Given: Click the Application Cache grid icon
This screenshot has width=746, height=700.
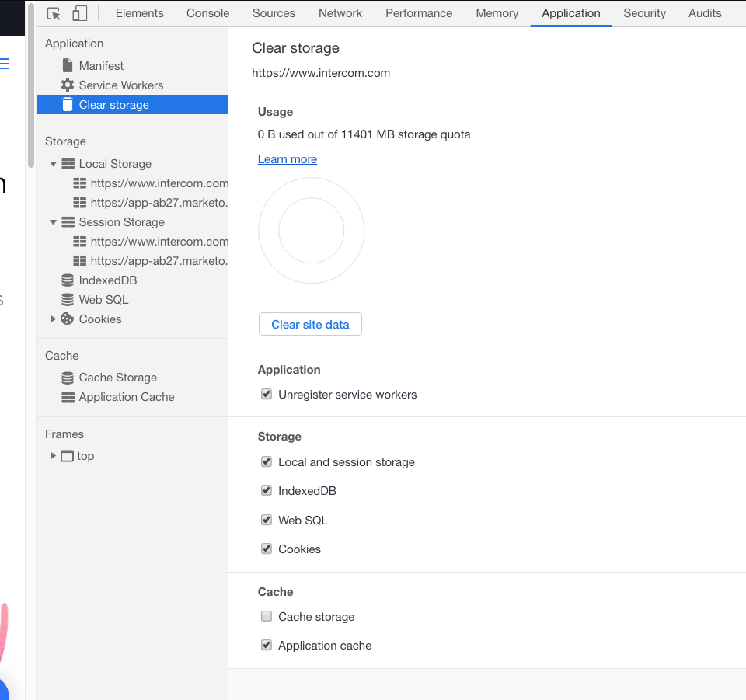Looking at the screenshot, I should [x=68, y=398].
